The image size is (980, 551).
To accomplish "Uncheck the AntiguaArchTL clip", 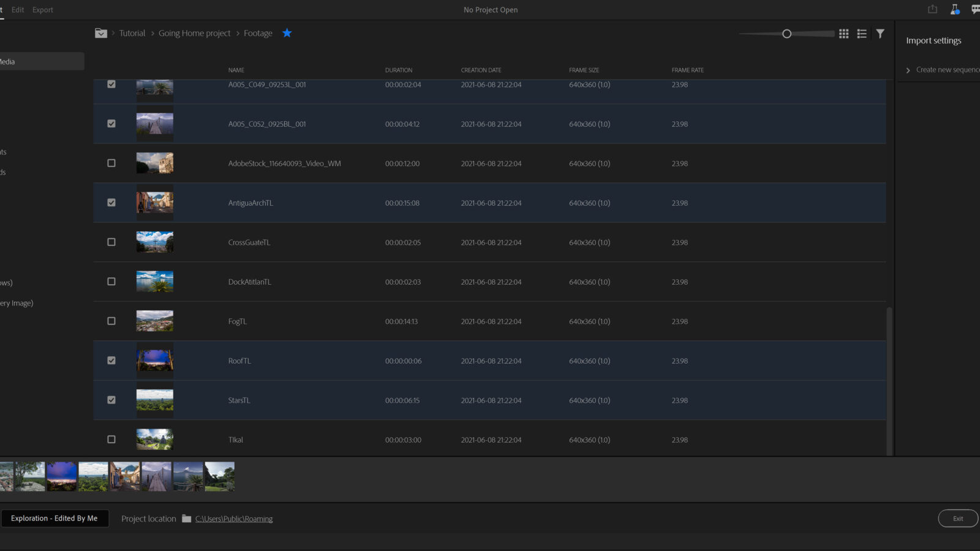I will click(111, 203).
